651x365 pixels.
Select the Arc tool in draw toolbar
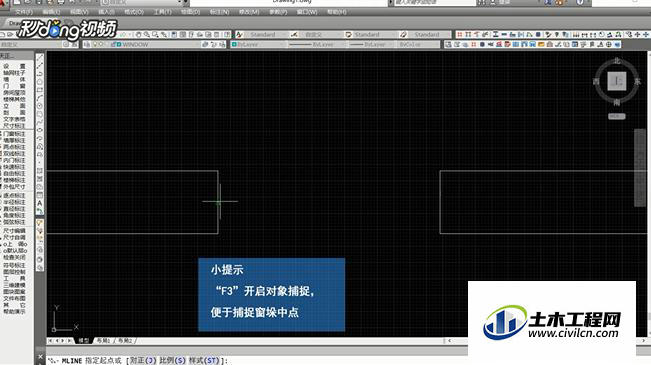[x=40, y=98]
